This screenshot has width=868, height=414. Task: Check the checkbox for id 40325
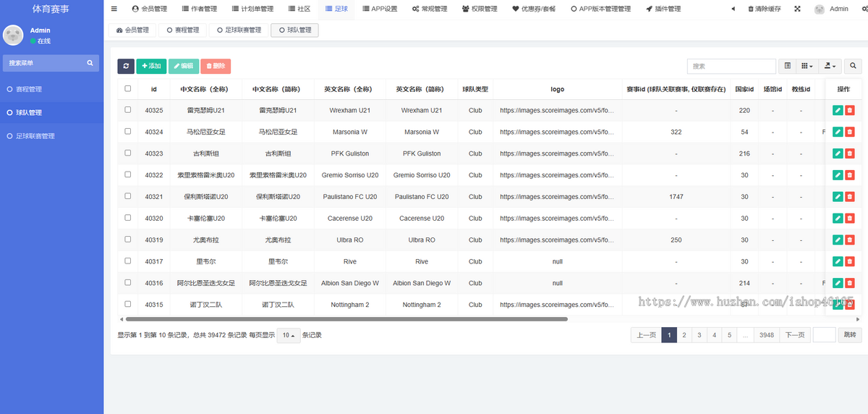128,109
